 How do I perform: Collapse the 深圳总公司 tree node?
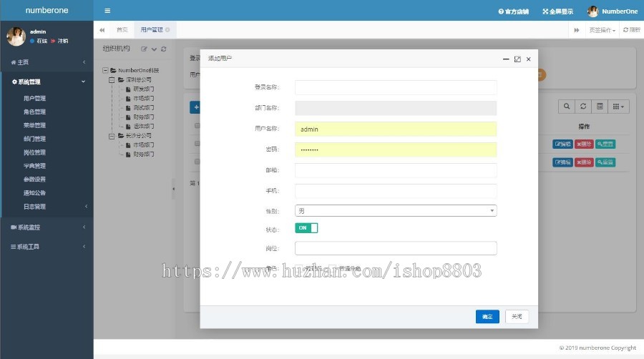tap(112, 80)
